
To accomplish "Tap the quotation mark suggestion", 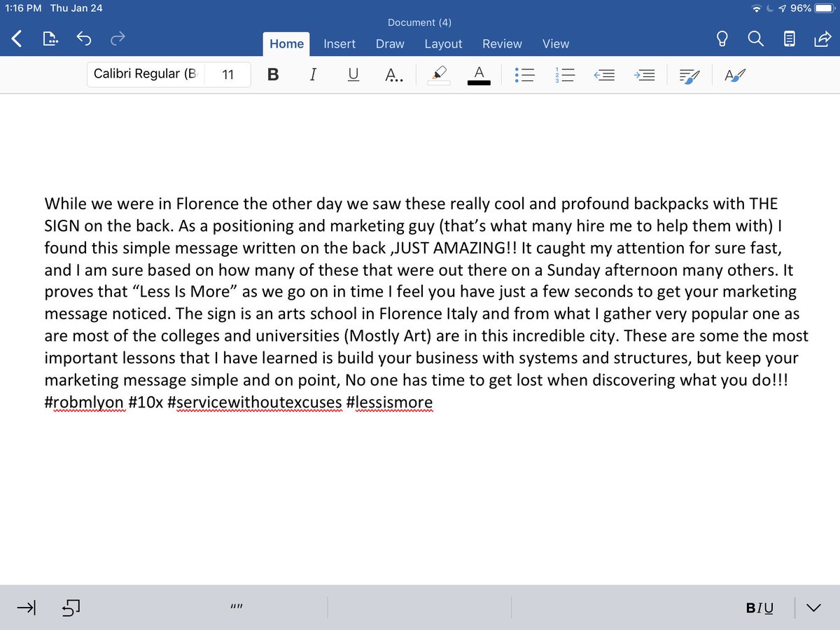I will click(236, 607).
